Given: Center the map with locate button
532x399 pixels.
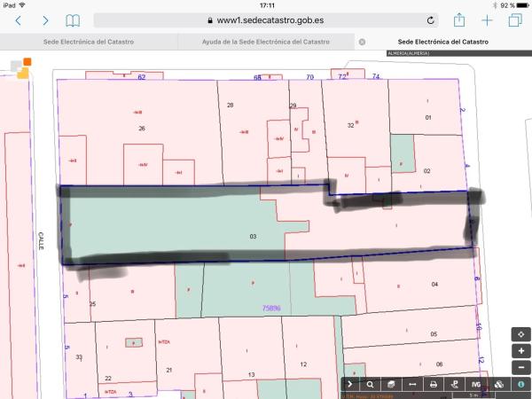Looking at the screenshot, I should (x=520, y=334).
